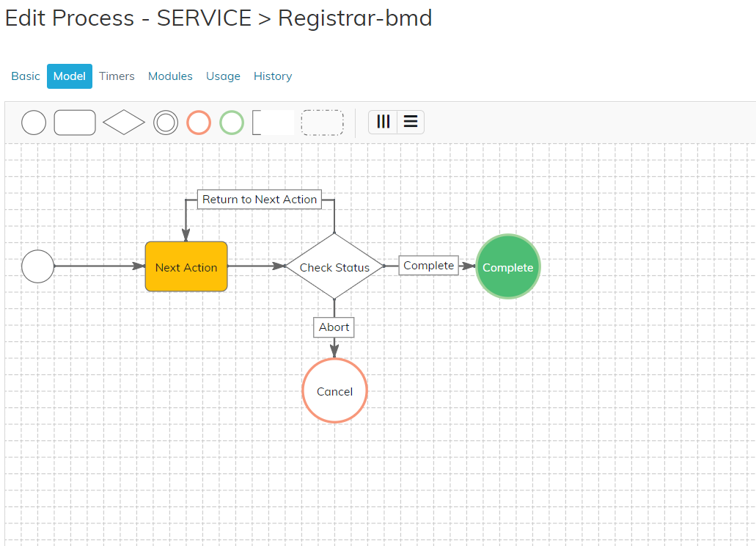Select the yellow Next Action task node

186,267
